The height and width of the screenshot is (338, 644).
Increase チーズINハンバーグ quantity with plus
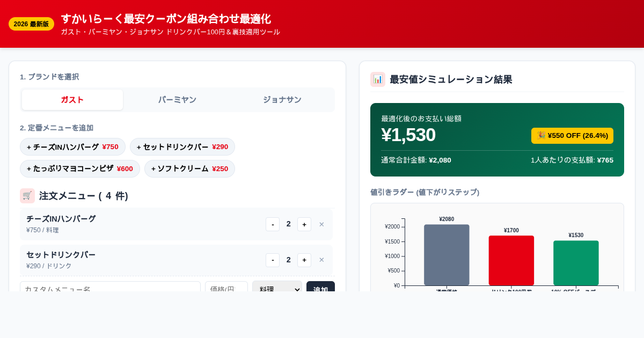coord(304,224)
